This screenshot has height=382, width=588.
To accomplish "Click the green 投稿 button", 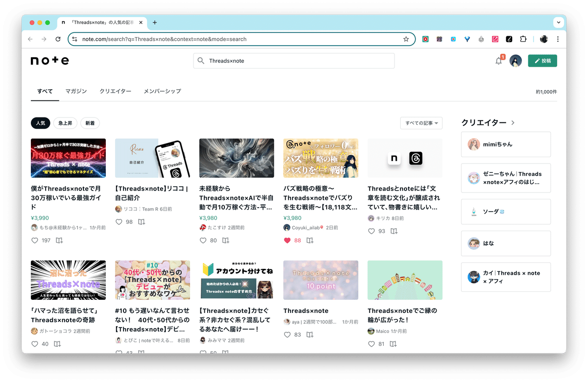I will point(542,60).
